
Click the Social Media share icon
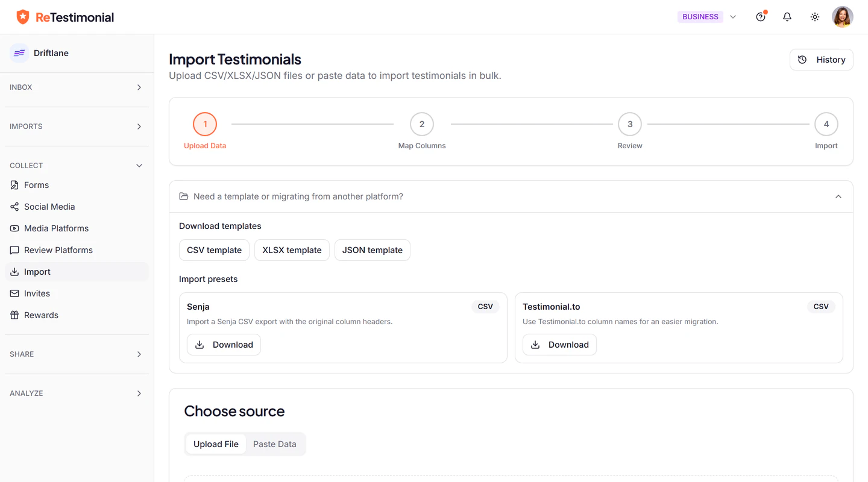tap(14, 207)
